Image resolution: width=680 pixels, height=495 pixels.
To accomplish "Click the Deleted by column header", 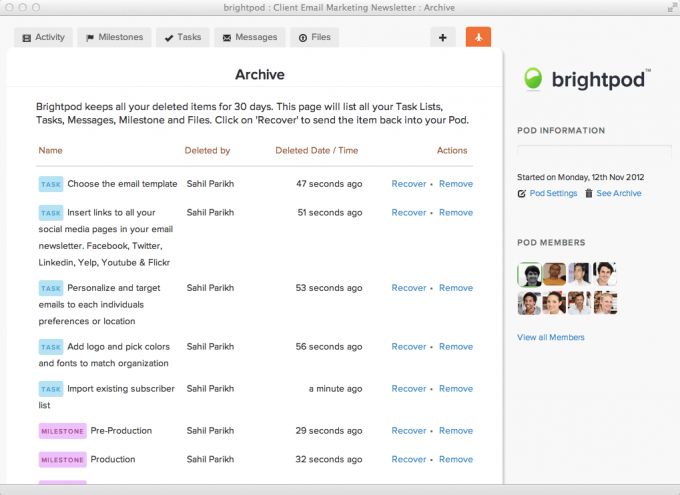I will click(x=207, y=151).
